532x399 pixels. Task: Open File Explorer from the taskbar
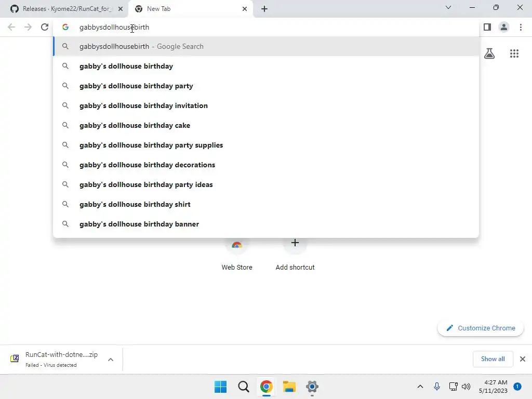click(x=289, y=387)
